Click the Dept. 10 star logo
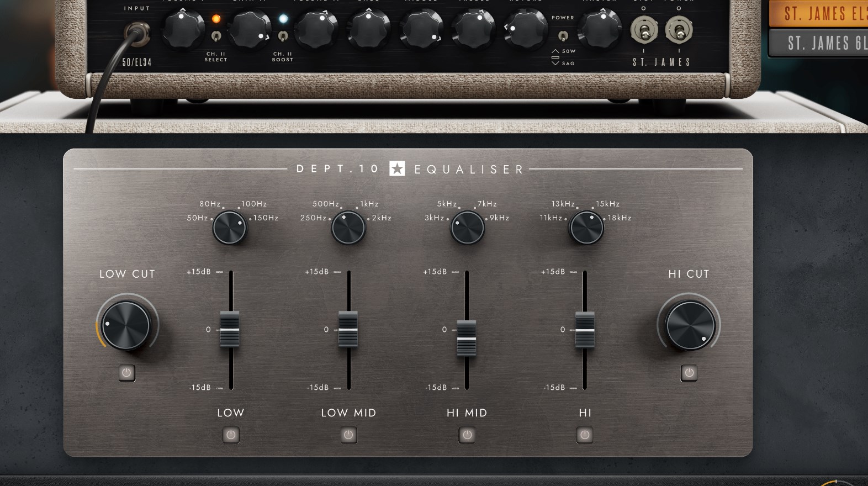This screenshot has height=486, width=868. point(397,168)
